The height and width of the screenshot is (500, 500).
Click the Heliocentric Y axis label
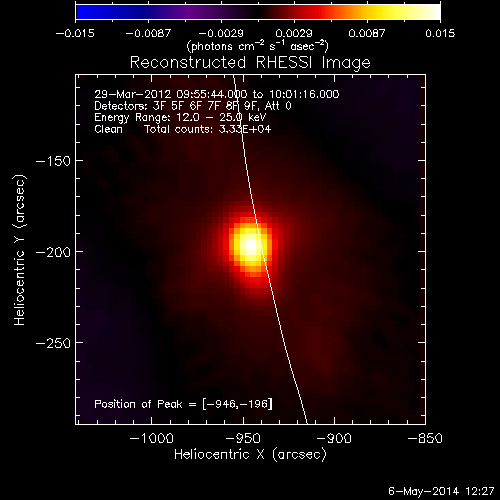(x=20, y=250)
